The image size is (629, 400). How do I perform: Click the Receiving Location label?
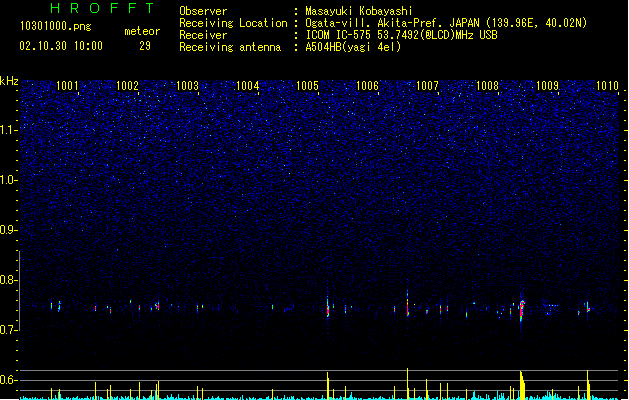click(233, 23)
